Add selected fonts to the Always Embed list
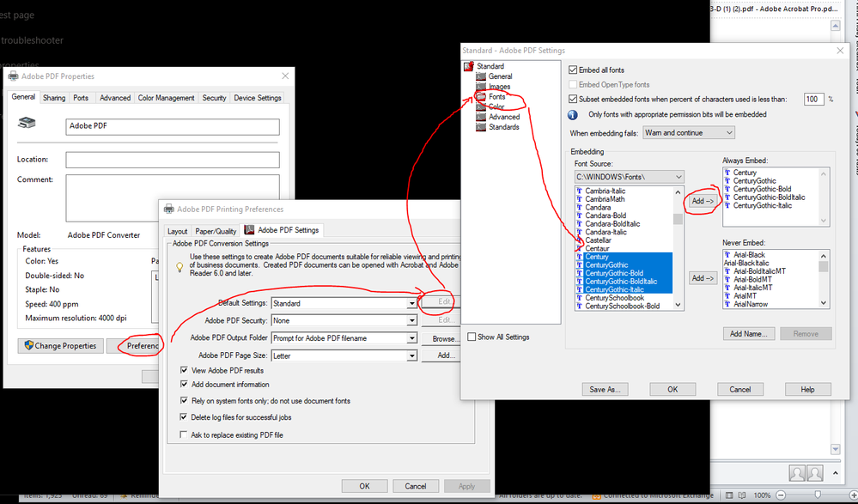The width and height of the screenshot is (858, 504). coord(702,202)
